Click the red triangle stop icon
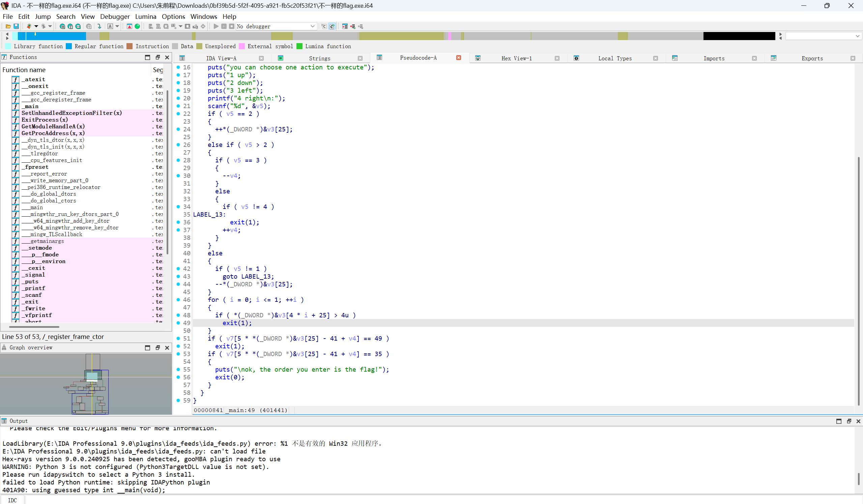The height and width of the screenshot is (504, 863). pyautogui.click(x=130, y=26)
